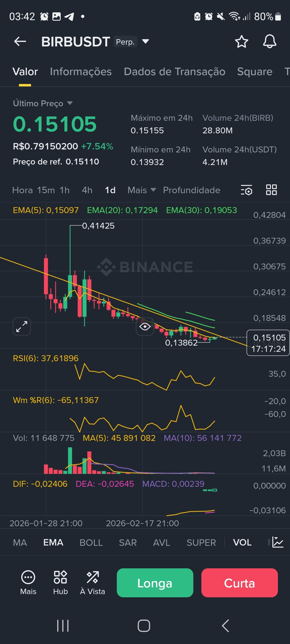Image resolution: width=290 pixels, height=644 pixels.
Task: Enable the SUPER indicator
Action: pyautogui.click(x=201, y=543)
